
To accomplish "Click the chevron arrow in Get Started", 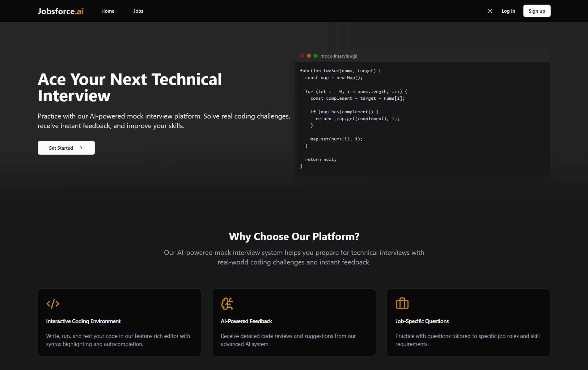I will pos(81,148).
